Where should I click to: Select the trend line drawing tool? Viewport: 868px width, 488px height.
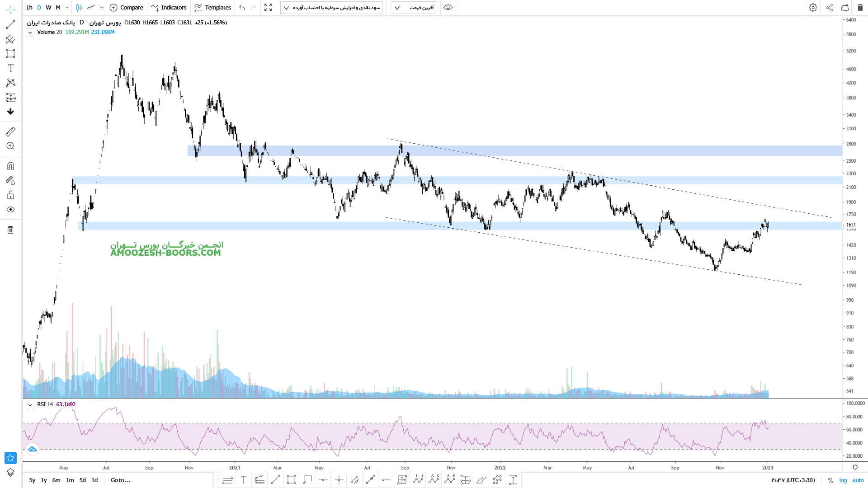[x=10, y=25]
